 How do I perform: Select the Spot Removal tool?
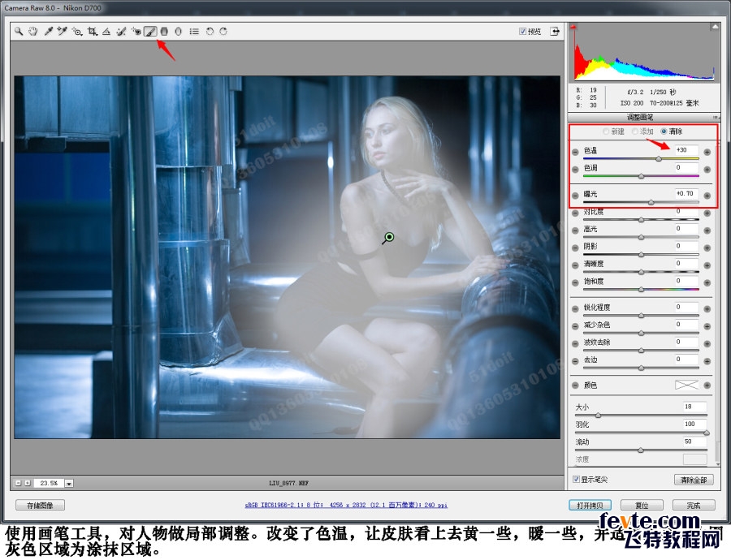[120, 32]
